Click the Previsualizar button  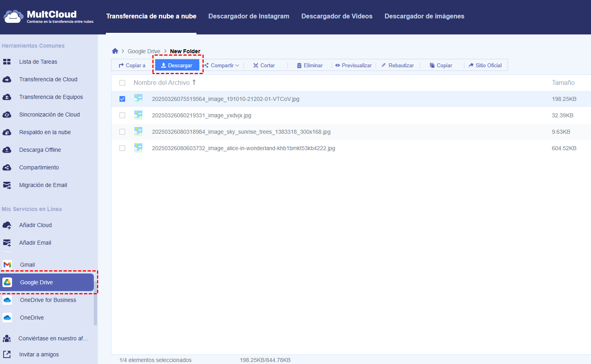point(354,65)
